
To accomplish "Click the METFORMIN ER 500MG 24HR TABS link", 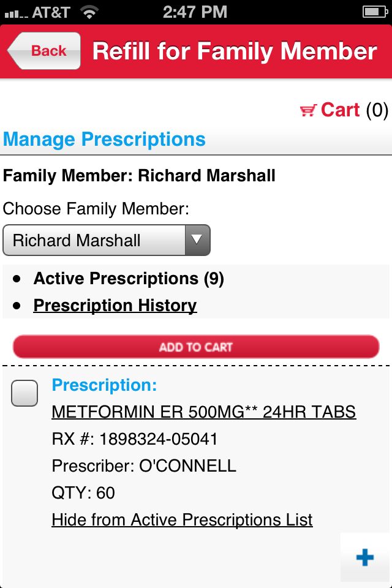I will [x=204, y=412].
